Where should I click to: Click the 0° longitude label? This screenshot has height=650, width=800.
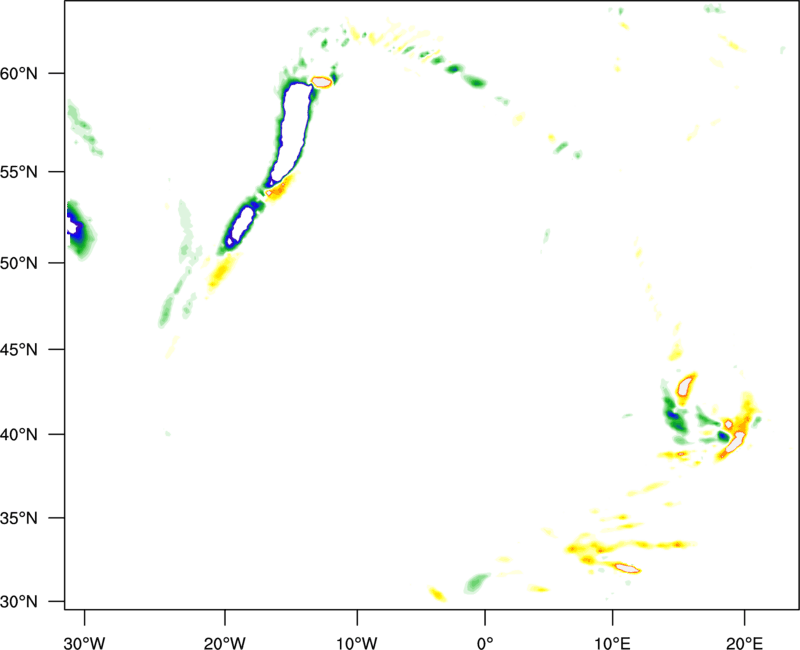485,643
